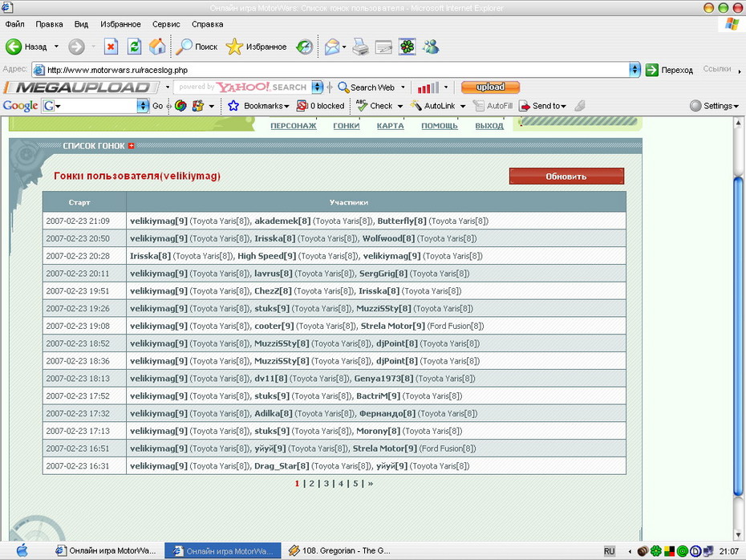Viewport: 746px width, 560px height.
Task: Click the highlighter pen icon
Action: click(x=579, y=106)
